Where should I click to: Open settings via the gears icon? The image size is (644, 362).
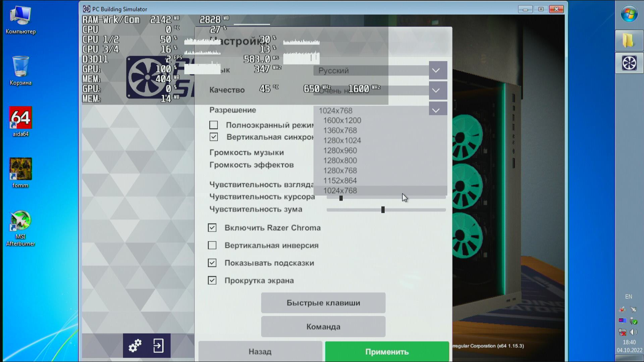point(135,346)
